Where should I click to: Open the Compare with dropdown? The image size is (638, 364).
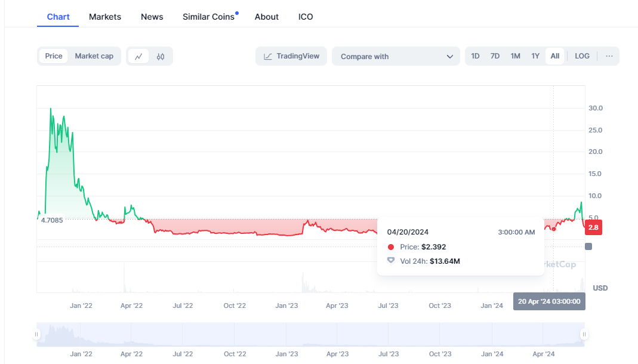[396, 56]
